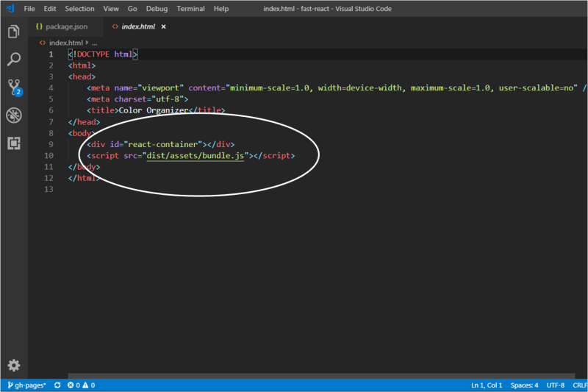Click the Color Organizer title text
588x392 pixels.
coord(154,110)
